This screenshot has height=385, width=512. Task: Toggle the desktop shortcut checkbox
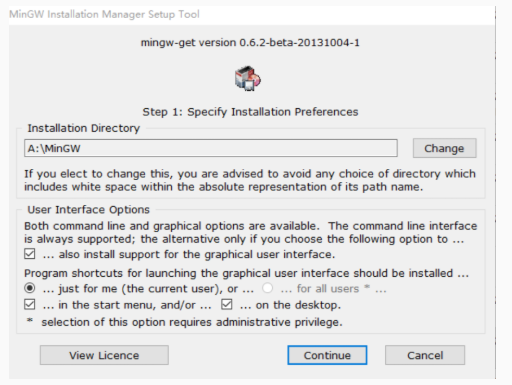coord(227,305)
